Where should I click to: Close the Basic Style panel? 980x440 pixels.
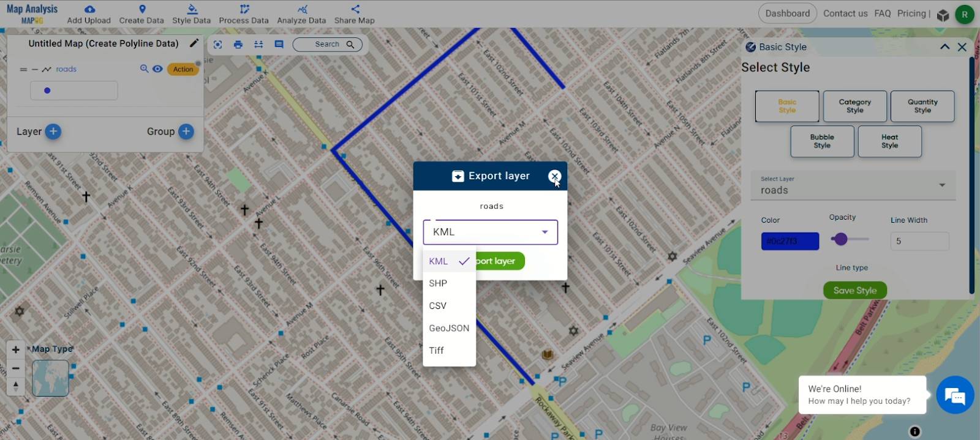click(x=962, y=47)
